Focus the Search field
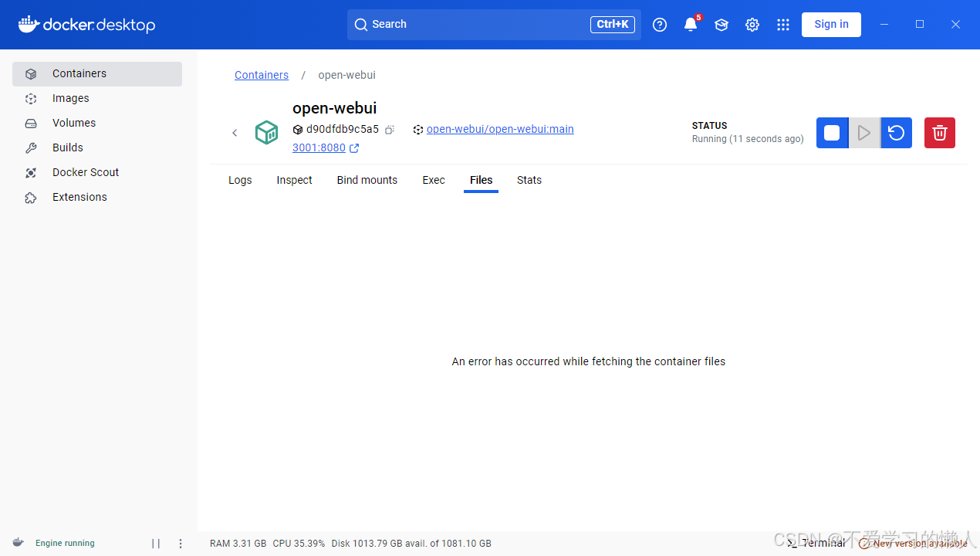 pyautogui.click(x=494, y=25)
